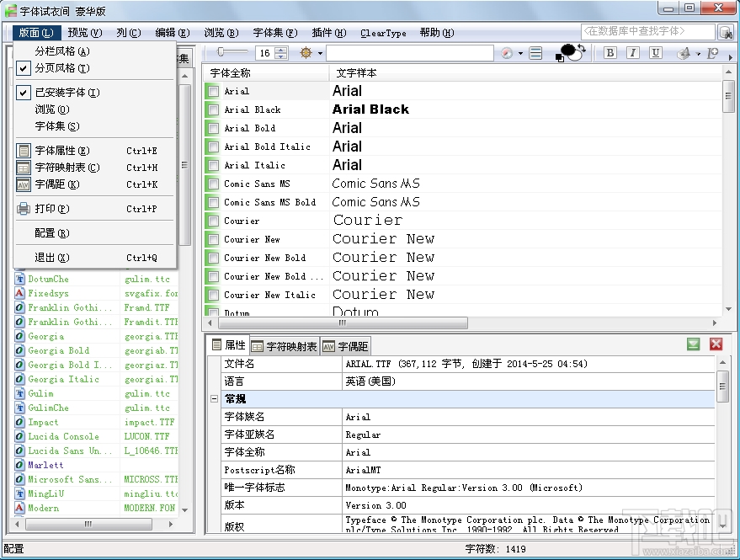The width and height of the screenshot is (740, 560).
Task: Click the character map icon in menu
Action: point(23,168)
